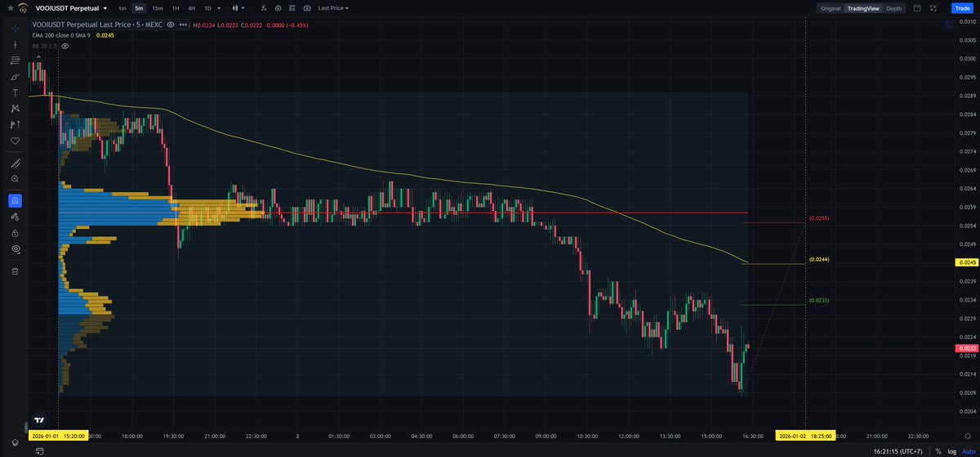Expand more timeframes dropdown after 1D
980x457 pixels.
click(x=220, y=8)
